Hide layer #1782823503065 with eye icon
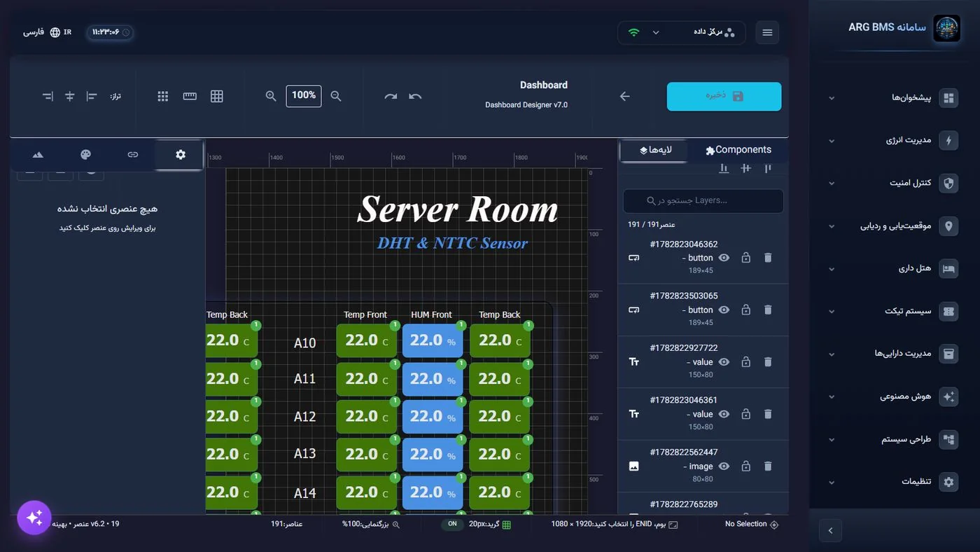 coord(724,310)
